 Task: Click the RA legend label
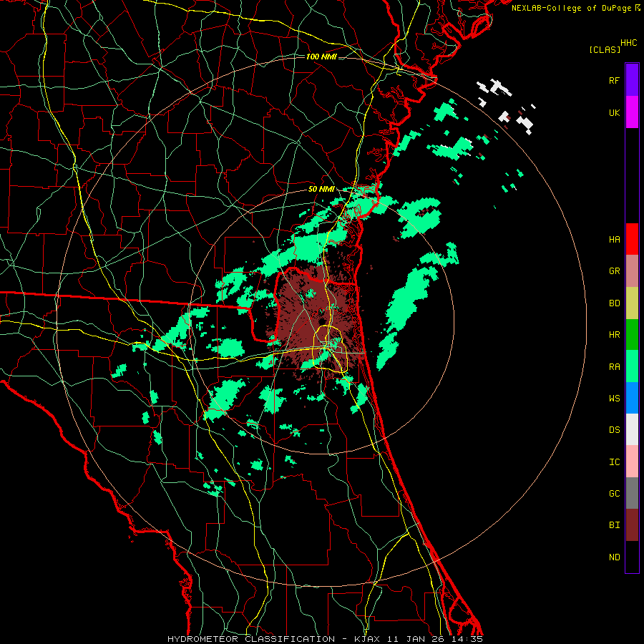pyautogui.click(x=615, y=367)
